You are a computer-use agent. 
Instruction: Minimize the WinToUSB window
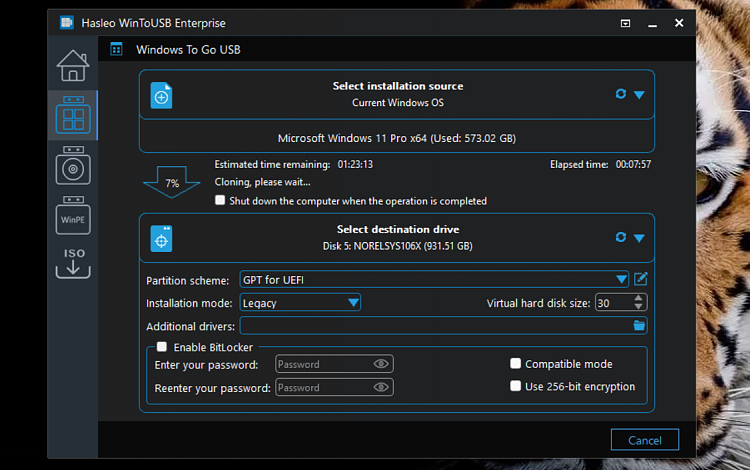[652, 23]
